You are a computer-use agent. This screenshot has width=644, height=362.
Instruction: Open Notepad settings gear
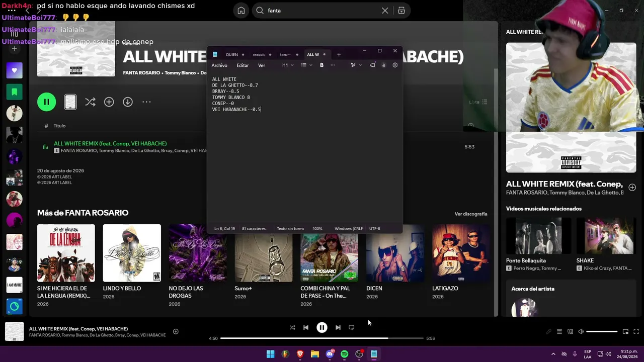[x=395, y=65]
